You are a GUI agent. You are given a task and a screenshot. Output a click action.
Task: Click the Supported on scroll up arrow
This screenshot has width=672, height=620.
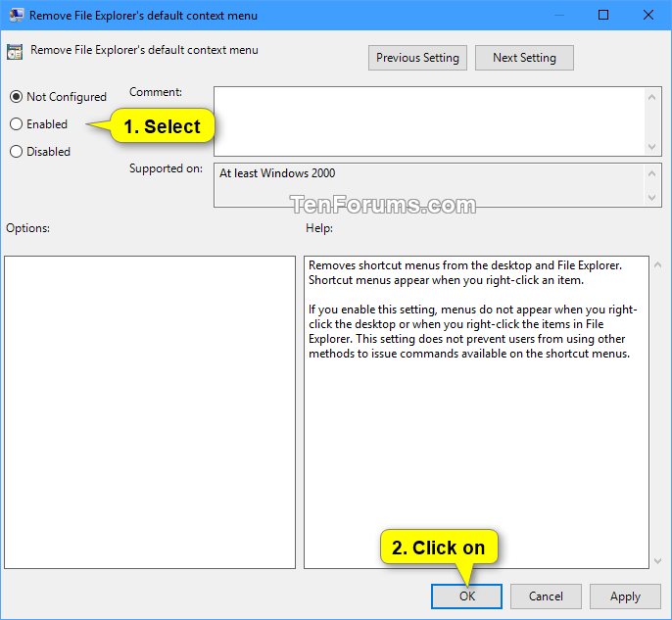tap(651, 173)
